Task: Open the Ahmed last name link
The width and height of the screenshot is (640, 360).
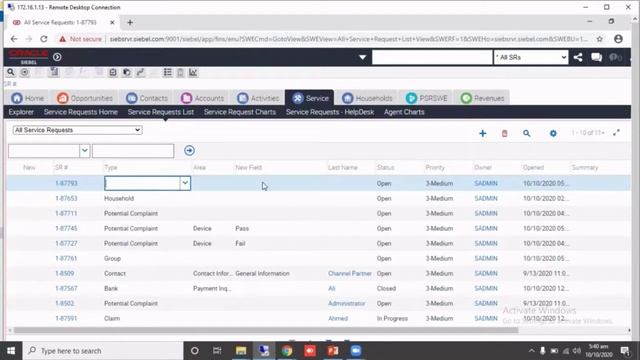Action: (x=338, y=318)
